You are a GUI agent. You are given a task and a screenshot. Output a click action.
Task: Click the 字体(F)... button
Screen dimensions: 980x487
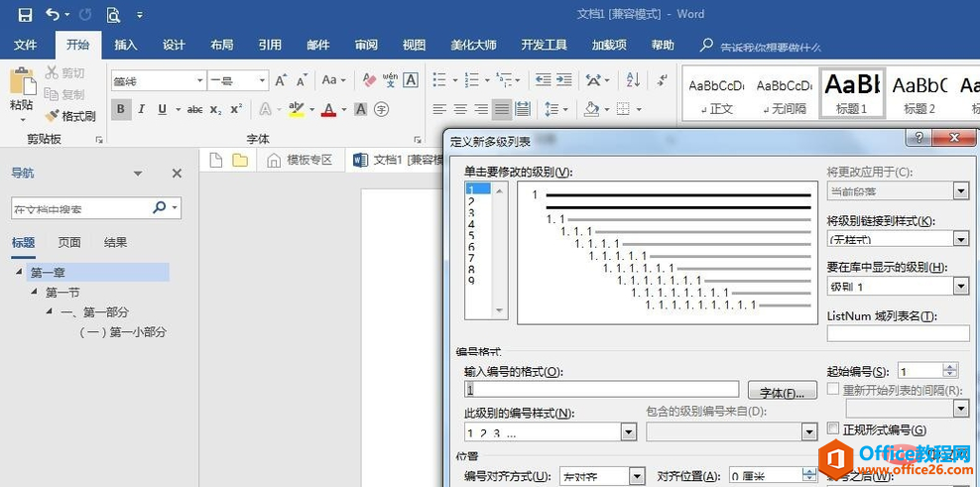coord(782,391)
